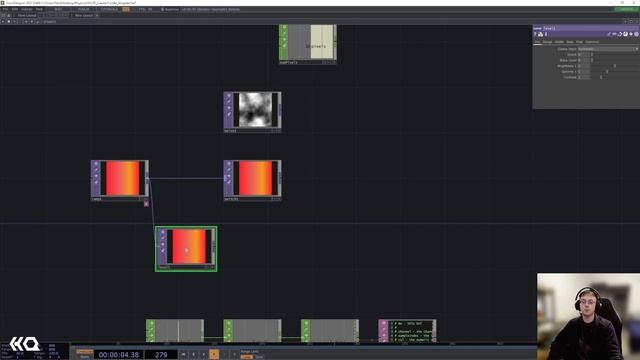Open the Help menu
640x360 pixels.
coord(39,9)
